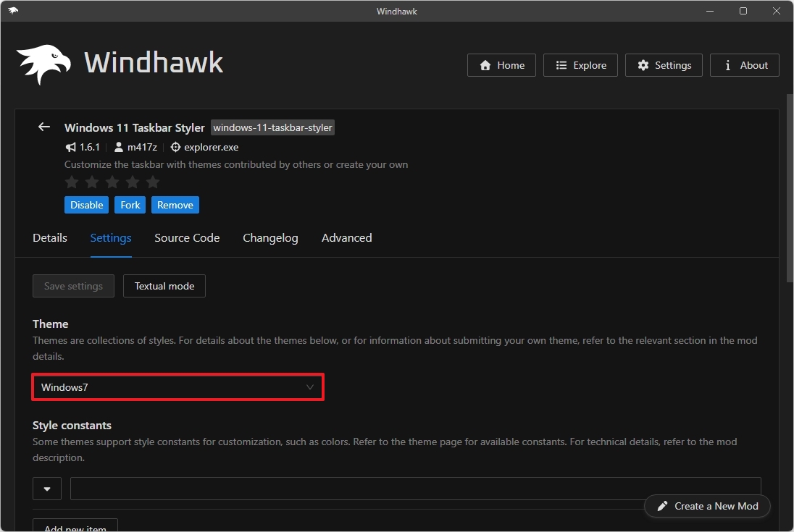This screenshot has height=532, width=794.
Task: Switch to Textual mode
Action: (164, 286)
